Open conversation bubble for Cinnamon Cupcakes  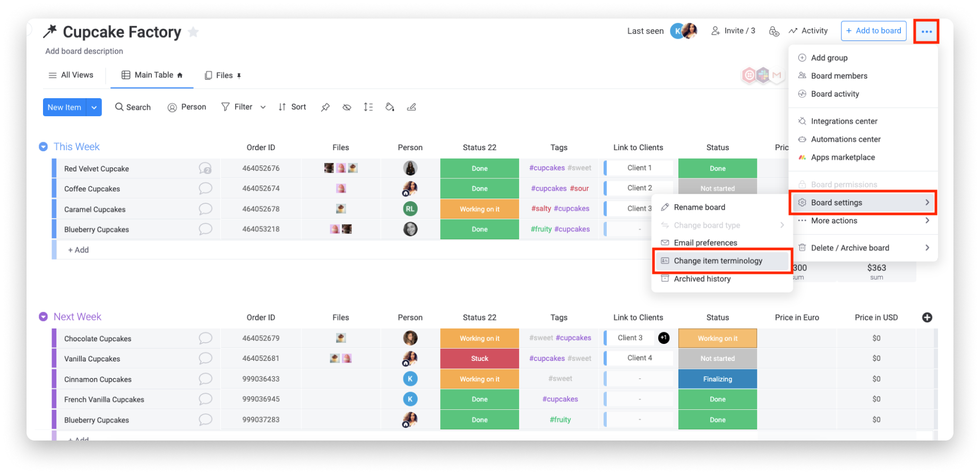205,379
